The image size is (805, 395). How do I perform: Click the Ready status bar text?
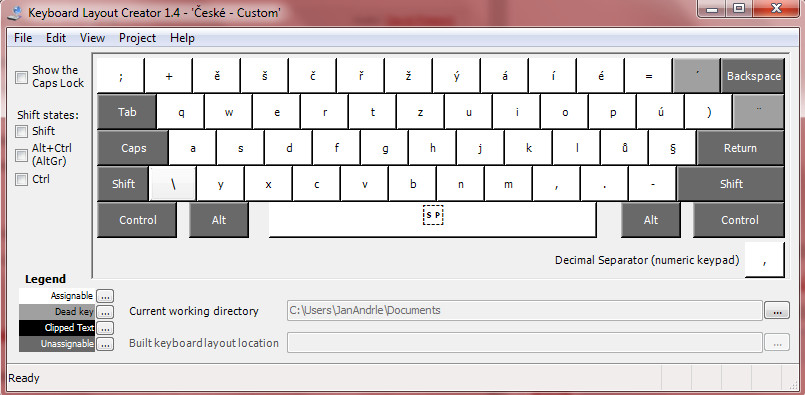[x=24, y=379]
